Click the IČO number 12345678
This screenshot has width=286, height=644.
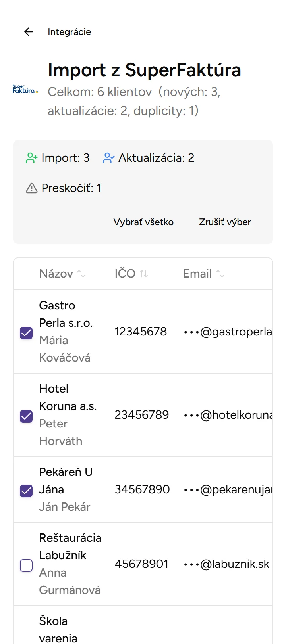[x=141, y=332]
